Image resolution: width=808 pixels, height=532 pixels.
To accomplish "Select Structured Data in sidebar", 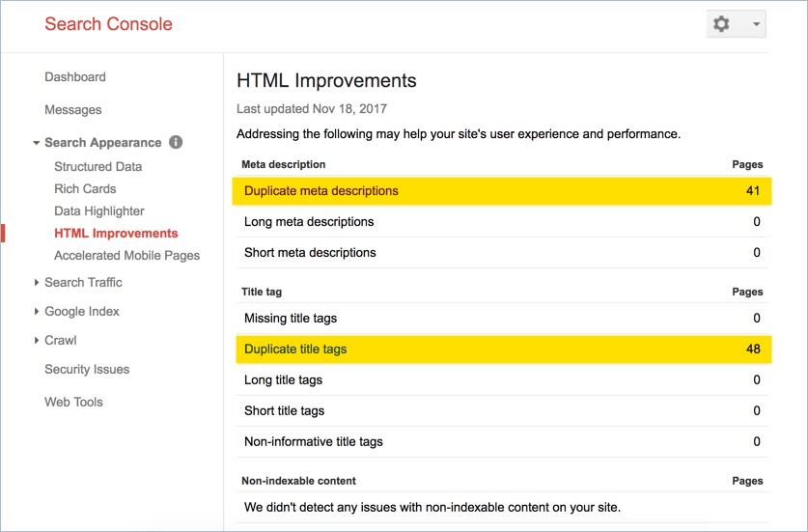I will point(98,166).
